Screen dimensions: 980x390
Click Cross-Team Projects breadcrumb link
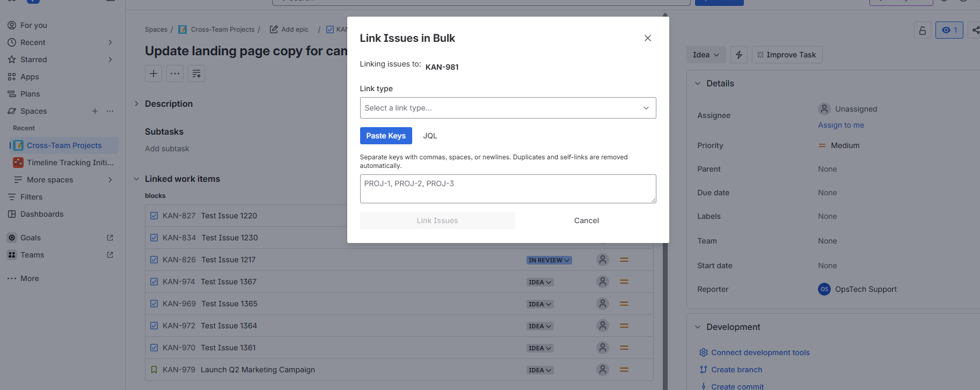(223, 30)
